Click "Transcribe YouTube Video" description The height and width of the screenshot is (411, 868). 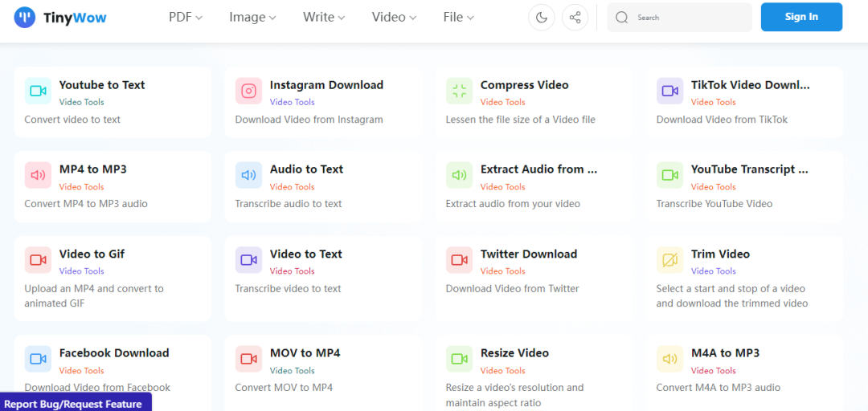pyautogui.click(x=714, y=204)
